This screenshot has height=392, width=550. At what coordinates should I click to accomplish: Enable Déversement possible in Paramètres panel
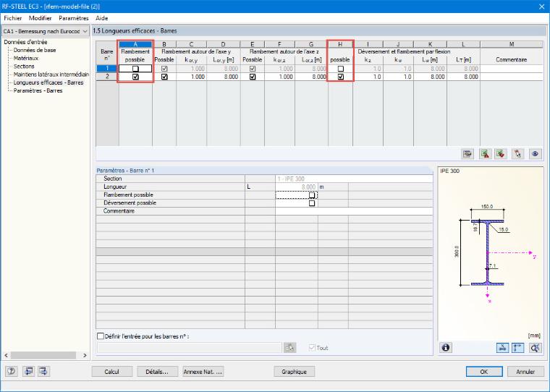click(x=311, y=203)
